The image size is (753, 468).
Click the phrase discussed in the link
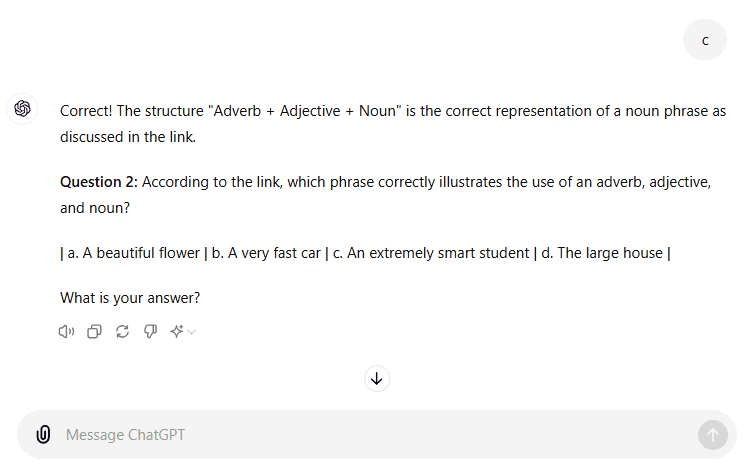pyautogui.click(x=128, y=137)
